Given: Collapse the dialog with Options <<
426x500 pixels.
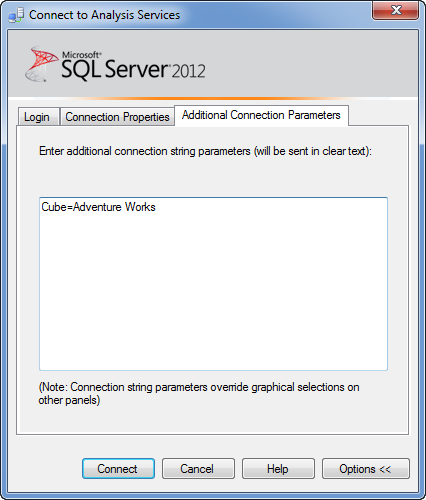Looking at the screenshot, I should [366, 469].
